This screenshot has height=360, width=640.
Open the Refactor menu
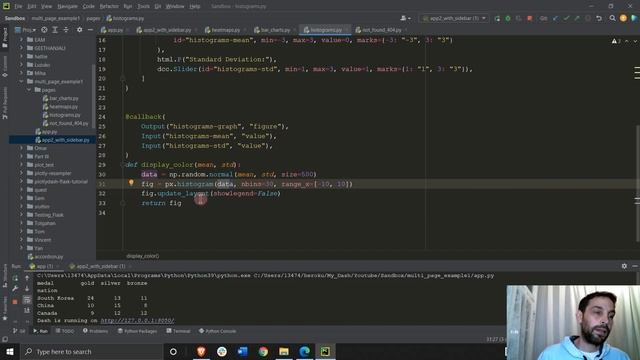[109, 7]
